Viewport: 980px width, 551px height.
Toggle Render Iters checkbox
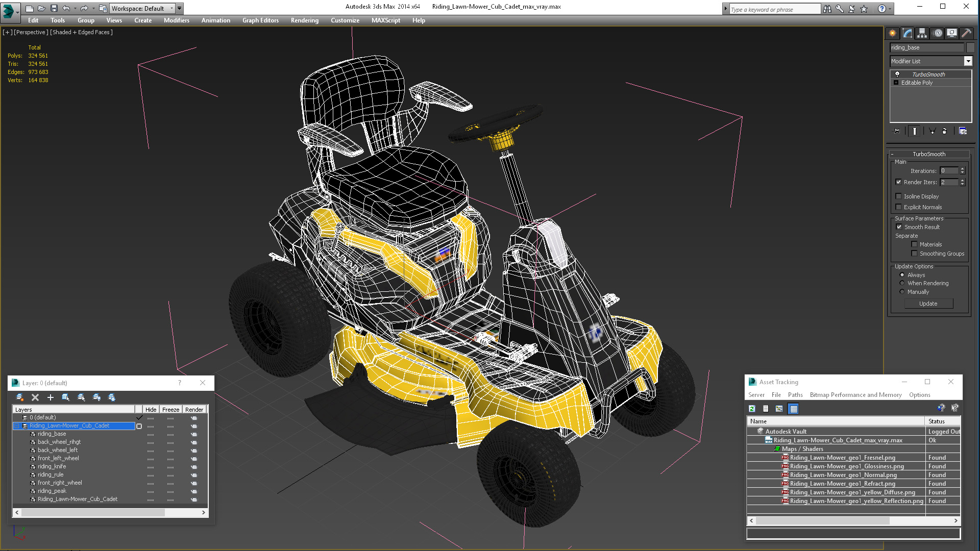coord(898,182)
